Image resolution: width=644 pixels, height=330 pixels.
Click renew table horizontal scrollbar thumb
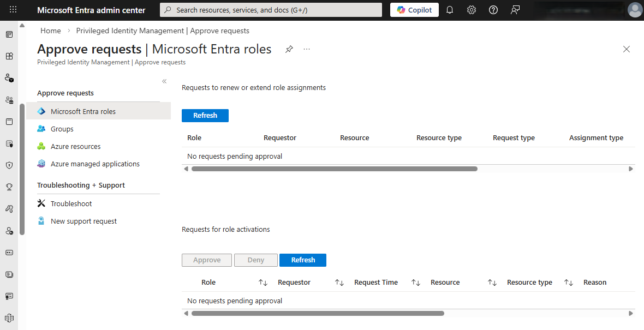point(335,169)
